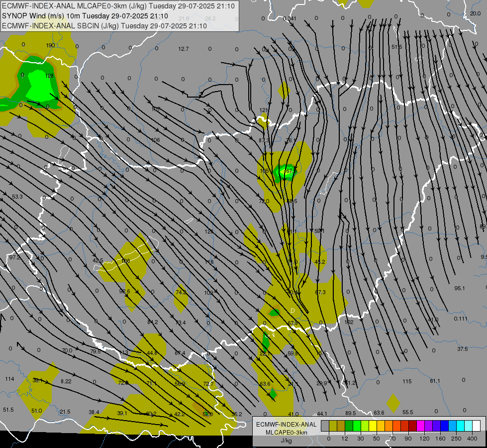Click the map value 92.6
This screenshot has width=487, height=448.
[124, 291]
